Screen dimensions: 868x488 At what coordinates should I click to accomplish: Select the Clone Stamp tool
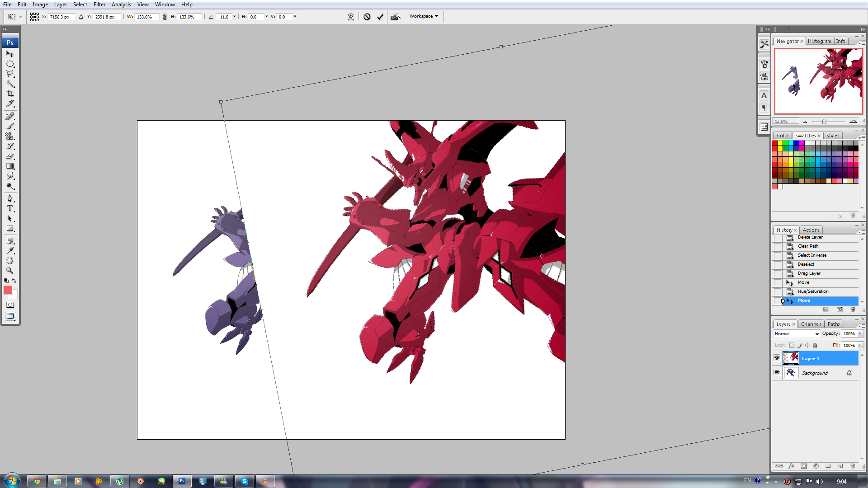click(9, 136)
